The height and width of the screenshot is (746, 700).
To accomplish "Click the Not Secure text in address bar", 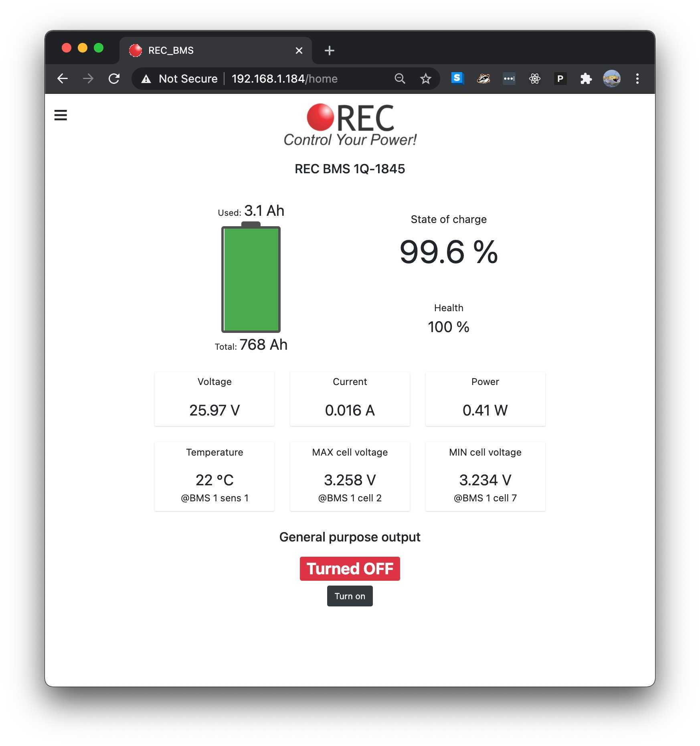I will 188,79.
